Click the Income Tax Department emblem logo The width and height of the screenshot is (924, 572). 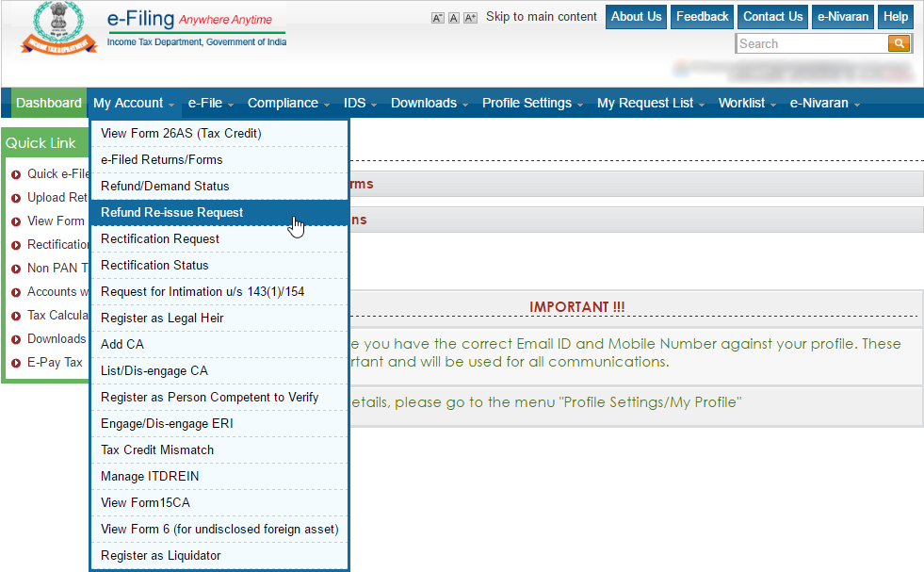58,28
